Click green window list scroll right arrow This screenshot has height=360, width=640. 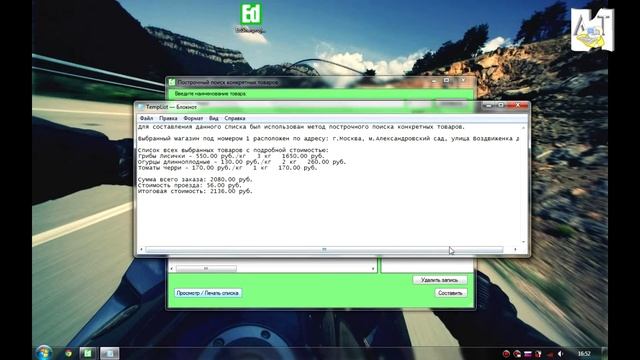[x=373, y=269]
